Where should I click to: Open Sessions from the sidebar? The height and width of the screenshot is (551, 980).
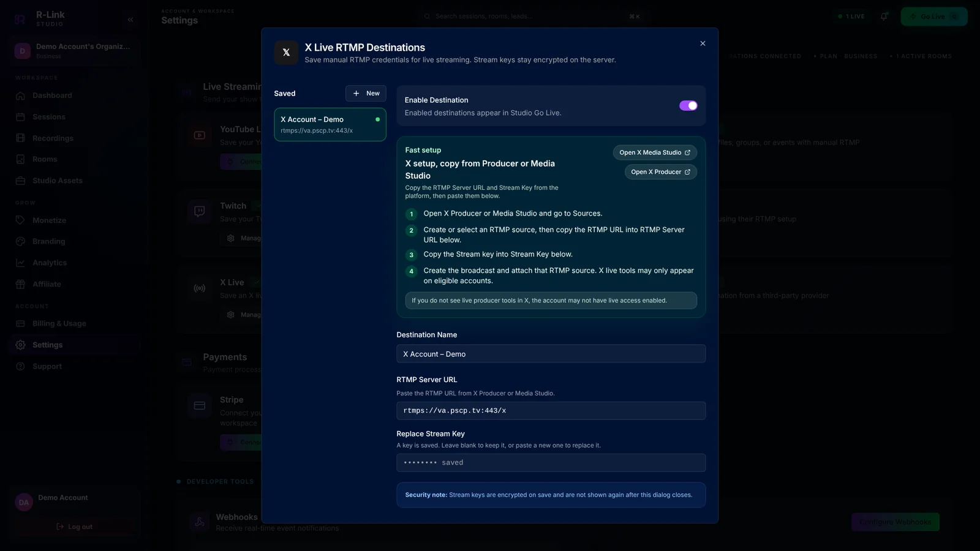[x=49, y=117]
